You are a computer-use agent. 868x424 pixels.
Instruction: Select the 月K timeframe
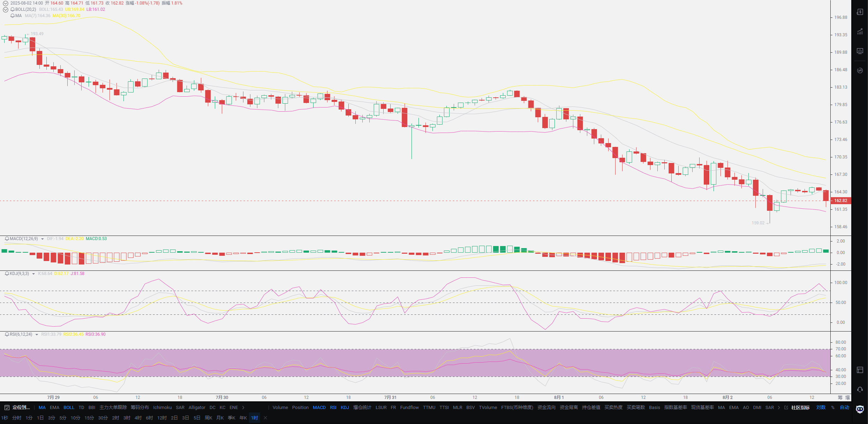point(220,418)
